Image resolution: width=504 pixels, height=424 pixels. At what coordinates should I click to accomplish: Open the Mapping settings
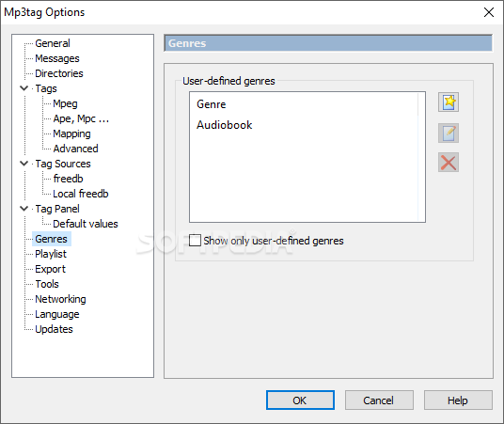tap(71, 133)
